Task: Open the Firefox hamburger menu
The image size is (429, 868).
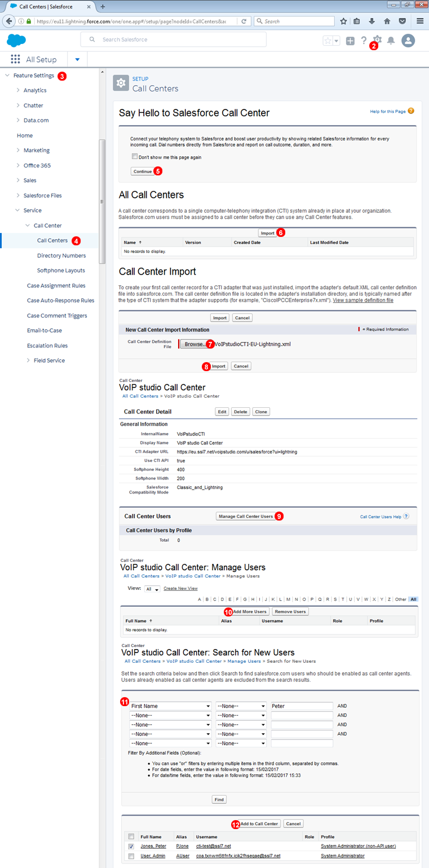Action: tap(420, 21)
